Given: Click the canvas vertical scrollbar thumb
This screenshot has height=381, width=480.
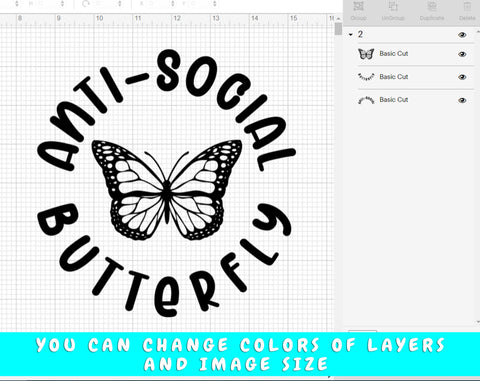Looking at the screenshot, I should coord(338,29).
